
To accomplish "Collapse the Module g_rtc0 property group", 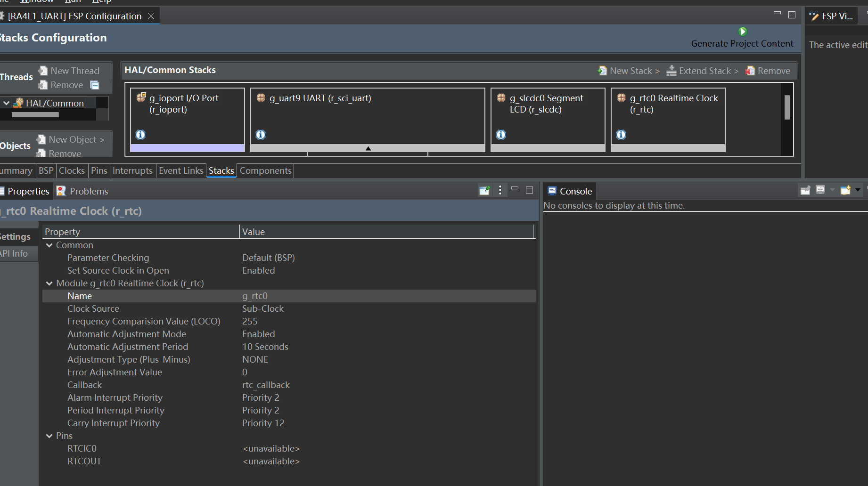I will tap(49, 283).
